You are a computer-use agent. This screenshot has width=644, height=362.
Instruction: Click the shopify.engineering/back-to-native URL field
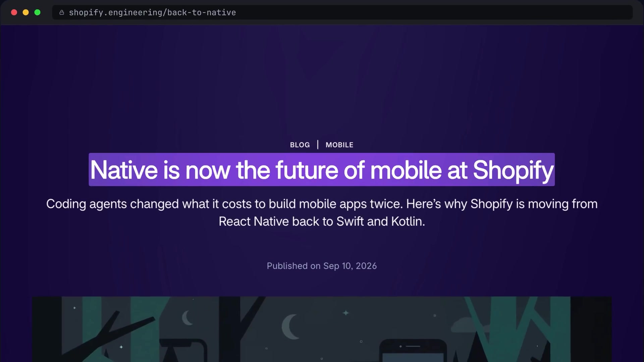[x=342, y=12]
